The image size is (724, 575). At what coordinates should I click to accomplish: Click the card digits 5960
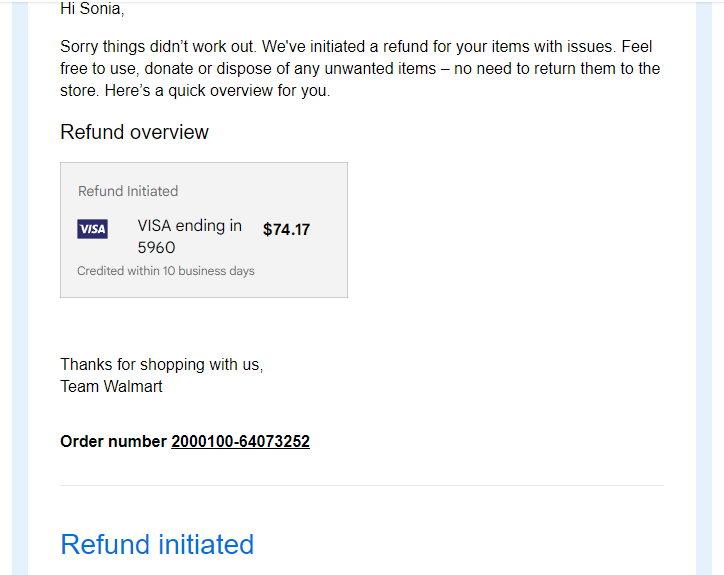(x=157, y=248)
